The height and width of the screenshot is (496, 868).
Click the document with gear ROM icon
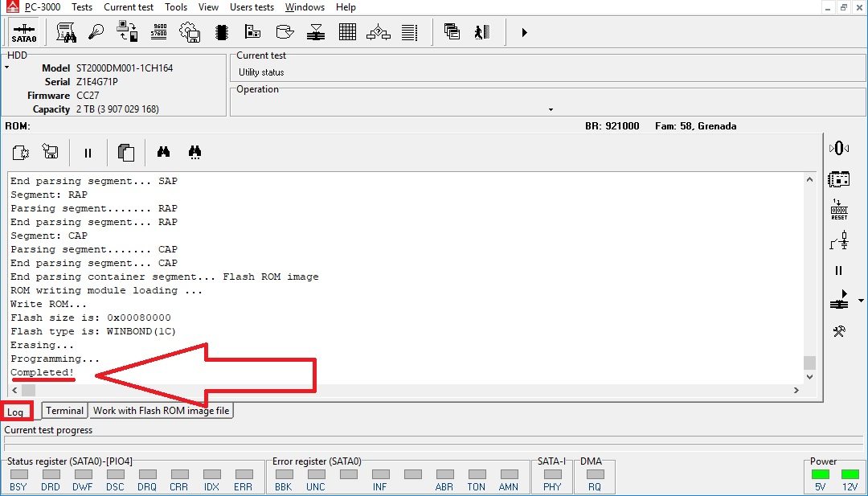(x=20, y=152)
